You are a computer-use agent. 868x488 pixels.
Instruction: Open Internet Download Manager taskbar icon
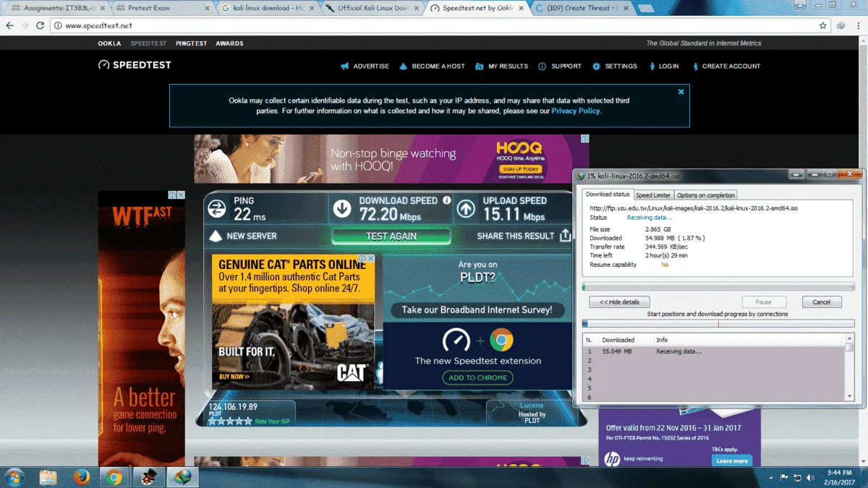[x=181, y=477]
